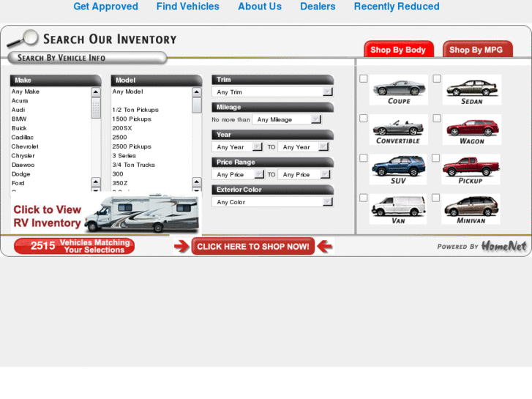The width and height of the screenshot is (532, 399).
Task: Open the Exterior Color dropdown
Action: coord(273,202)
